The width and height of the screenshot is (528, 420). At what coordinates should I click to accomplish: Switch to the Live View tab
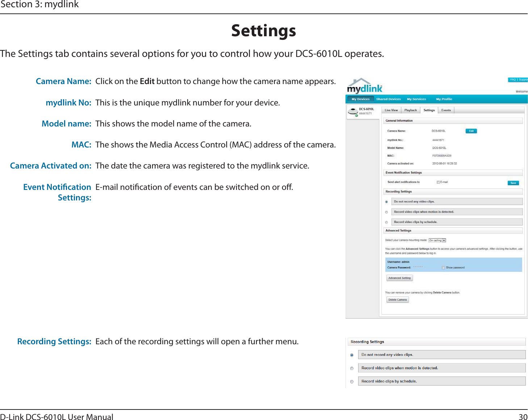(x=391, y=110)
